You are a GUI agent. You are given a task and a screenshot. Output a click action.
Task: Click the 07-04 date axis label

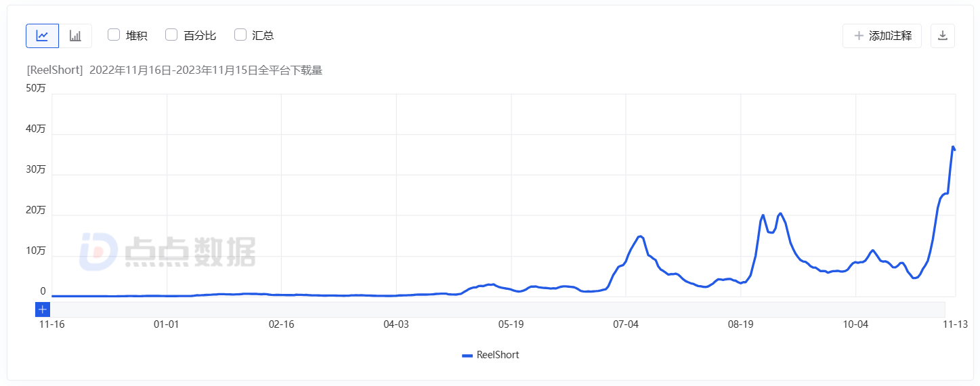[x=626, y=325]
